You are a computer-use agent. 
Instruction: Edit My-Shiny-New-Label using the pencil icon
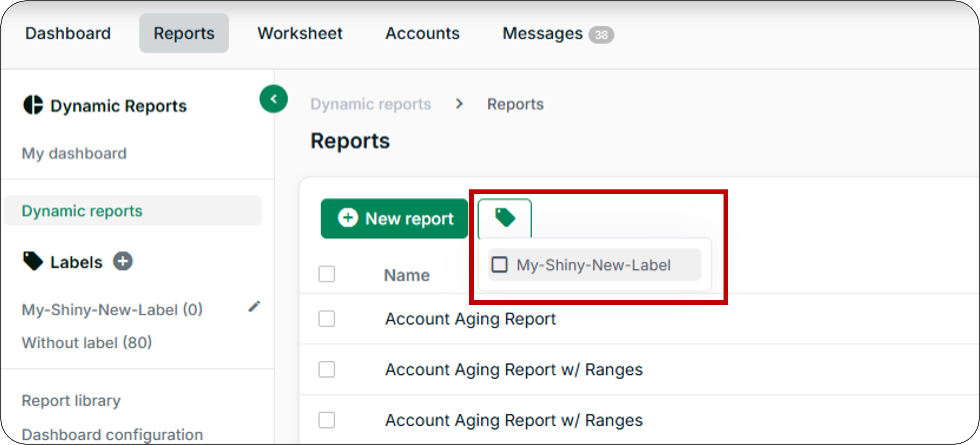pos(254,306)
